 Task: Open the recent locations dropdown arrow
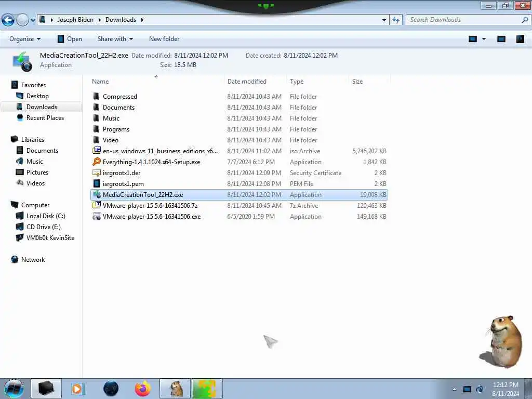pos(33,20)
